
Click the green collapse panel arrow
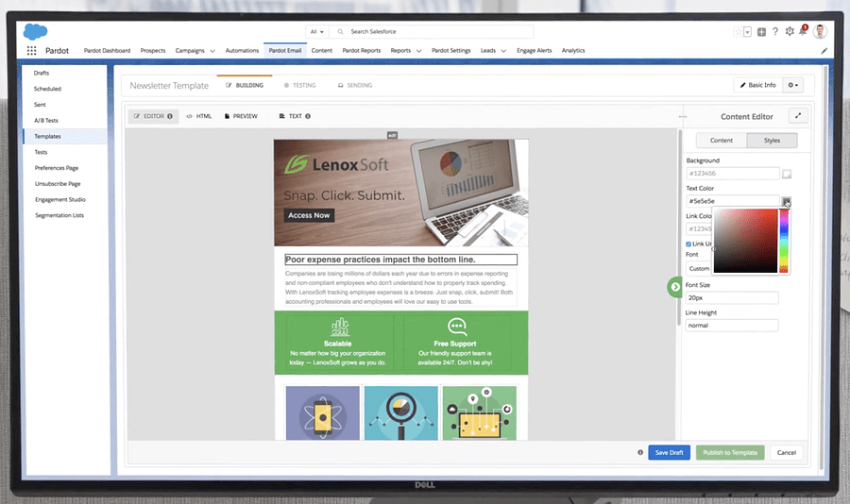(674, 286)
